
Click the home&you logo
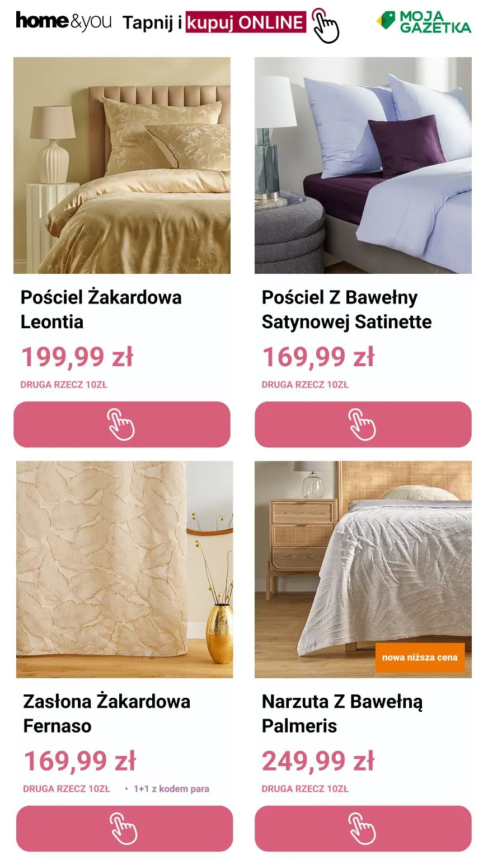63,21
